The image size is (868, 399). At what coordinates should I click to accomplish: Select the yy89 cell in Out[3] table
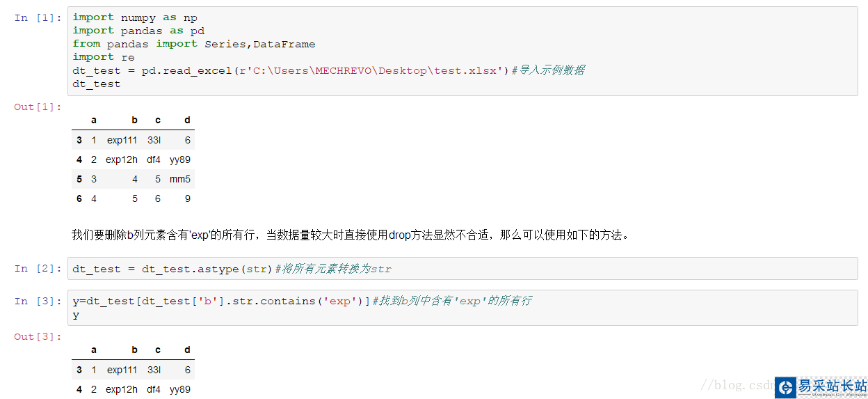pyautogui.click(x=180, y=389)
